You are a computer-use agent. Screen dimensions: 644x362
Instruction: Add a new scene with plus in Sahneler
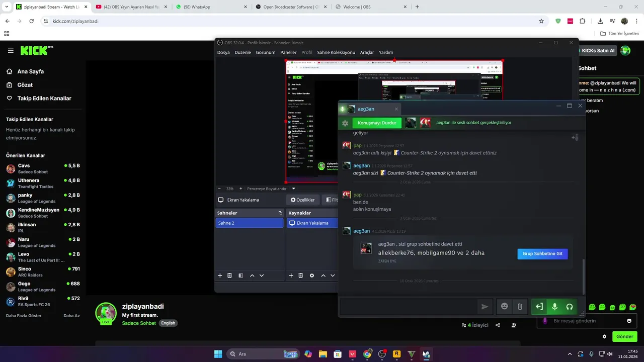click(220, 276)
